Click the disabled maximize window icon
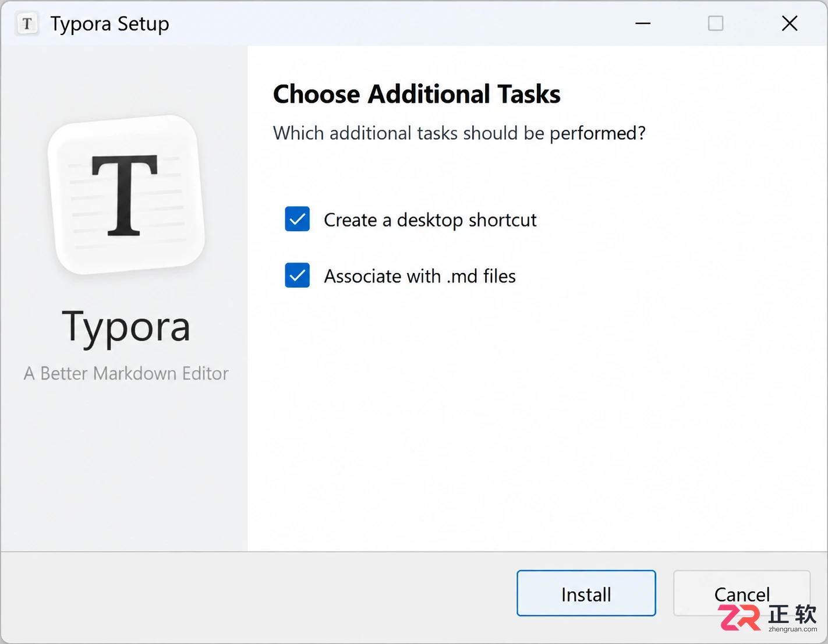This screenshot has width=828, height=644. click(x=716, y=23)
